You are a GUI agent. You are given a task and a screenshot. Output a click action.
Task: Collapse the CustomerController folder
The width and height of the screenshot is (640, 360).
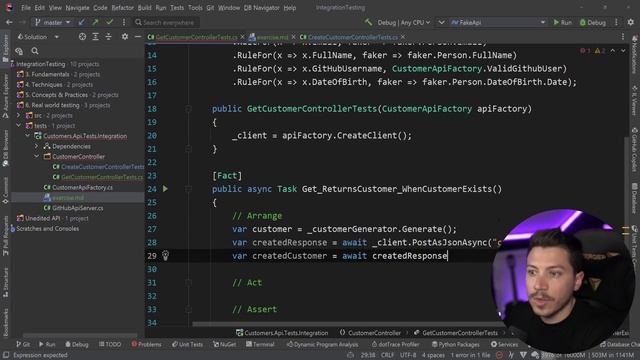point(36,156)
